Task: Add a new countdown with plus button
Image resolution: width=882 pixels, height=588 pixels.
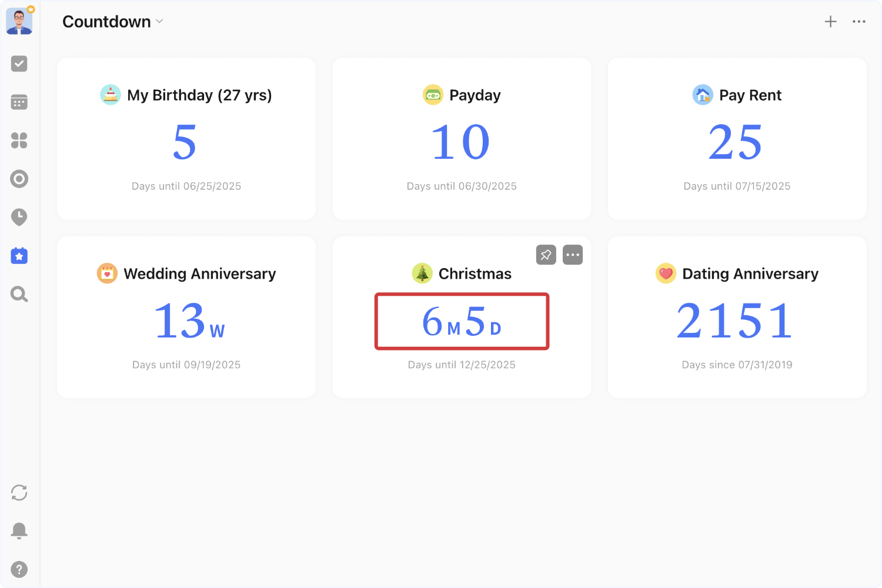Action: [x=830, y=22]
